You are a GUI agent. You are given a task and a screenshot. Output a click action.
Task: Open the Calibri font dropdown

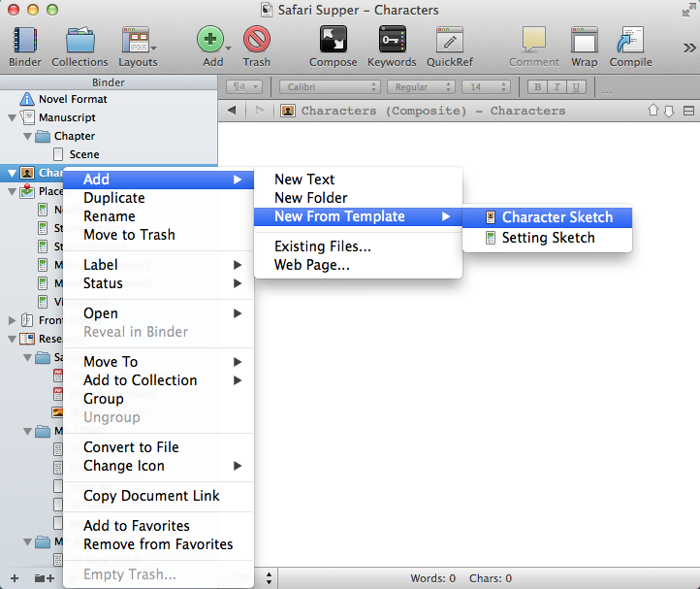330,87
